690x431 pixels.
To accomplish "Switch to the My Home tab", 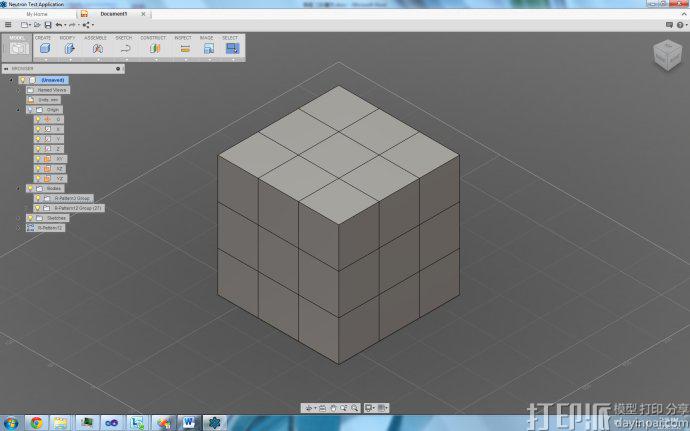I will point(37,14).
